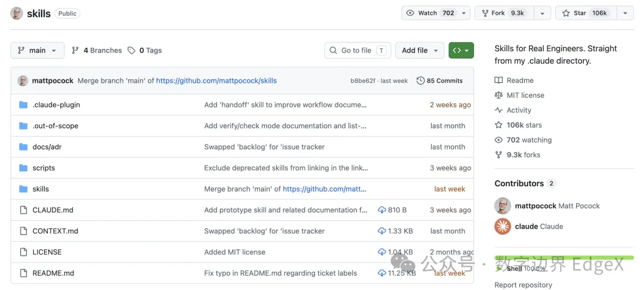Open the README.md file
This screenshot has width=644, height=290.
point(54,273)
